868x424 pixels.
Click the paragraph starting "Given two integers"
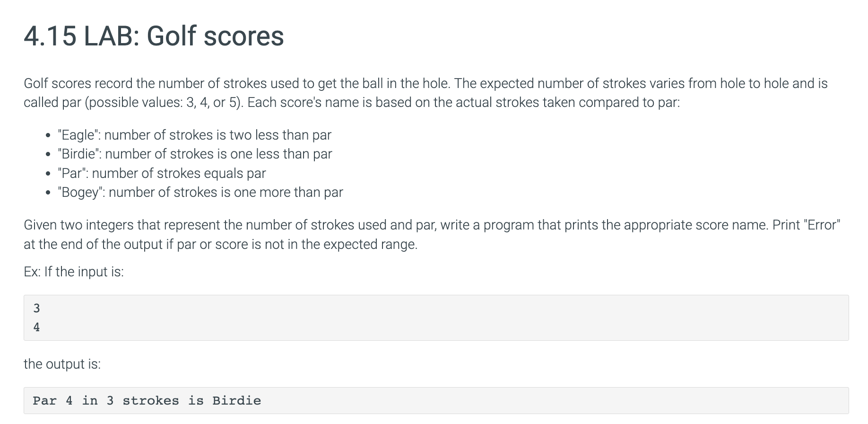point(432,234)
